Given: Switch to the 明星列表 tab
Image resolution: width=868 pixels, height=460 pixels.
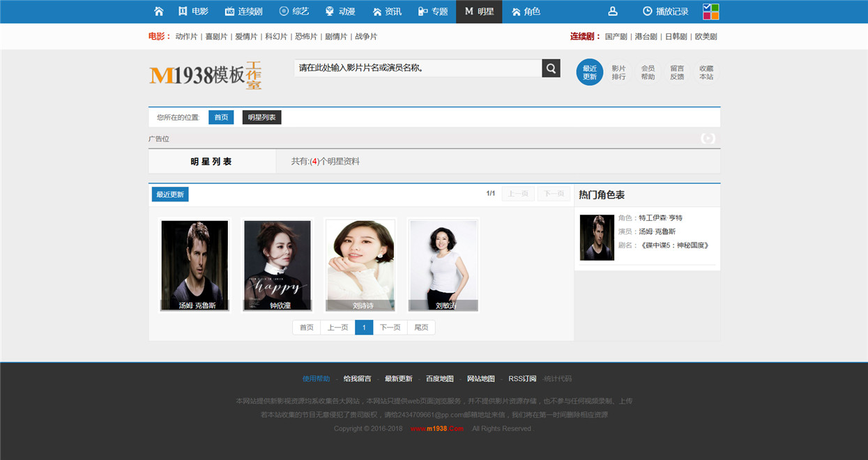Looking at the screenshot, I should 212,162.
